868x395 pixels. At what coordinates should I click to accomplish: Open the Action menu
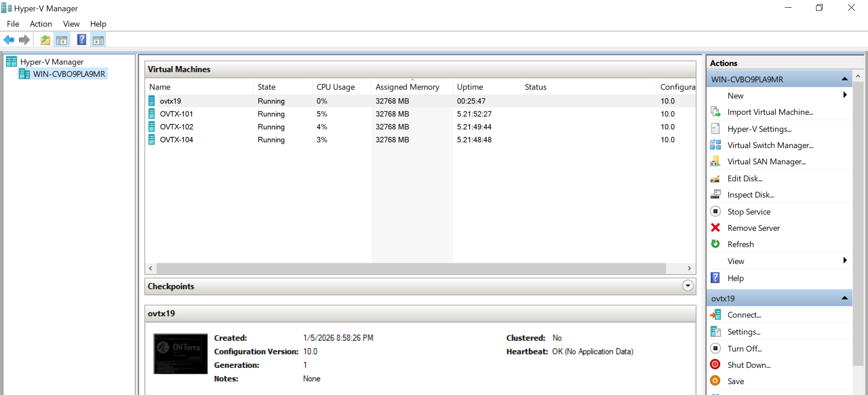point(41,24)
